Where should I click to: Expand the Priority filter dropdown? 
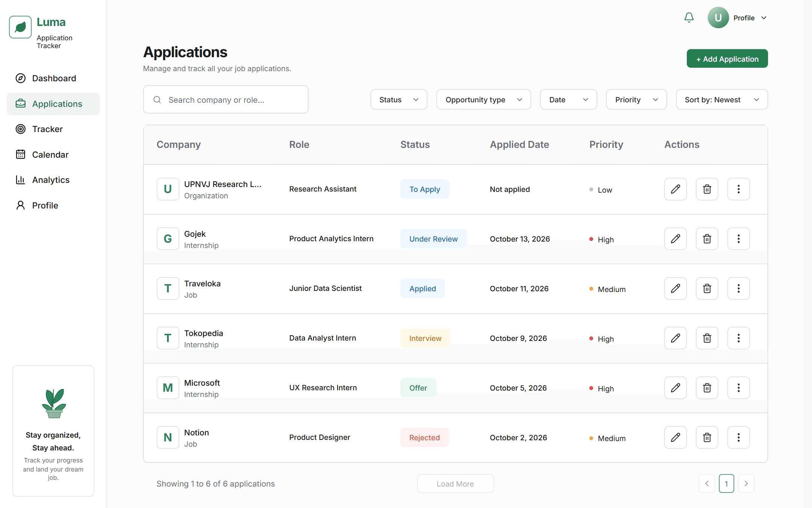[636, 100]
